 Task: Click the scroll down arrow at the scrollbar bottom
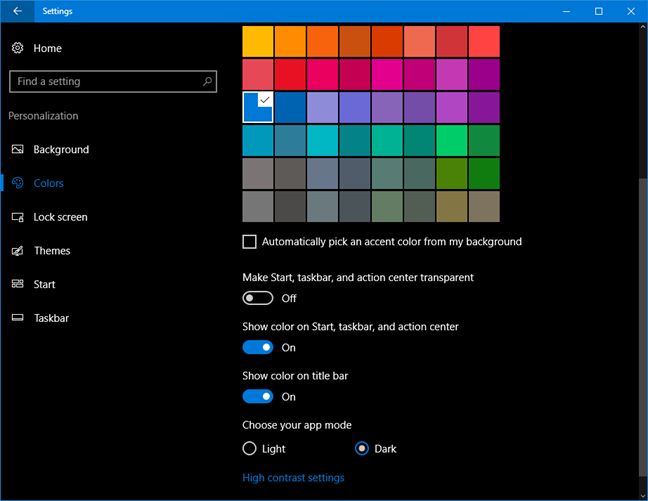coord(643,495)
